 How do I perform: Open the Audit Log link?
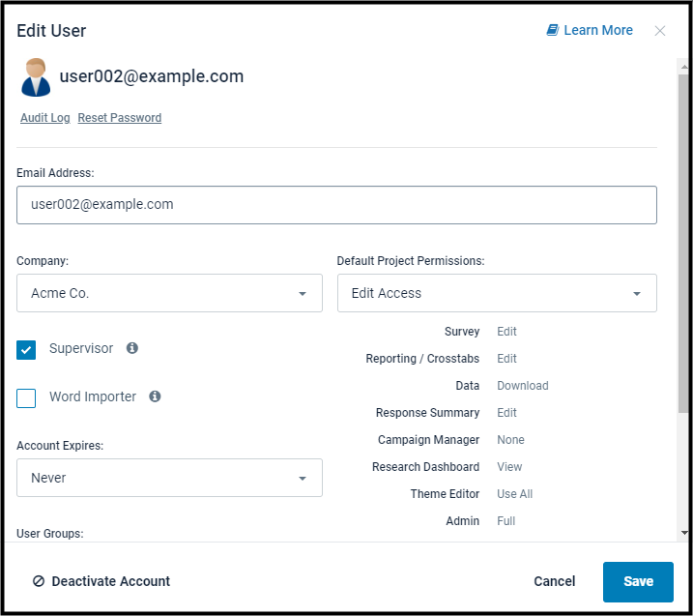[45, 118]
